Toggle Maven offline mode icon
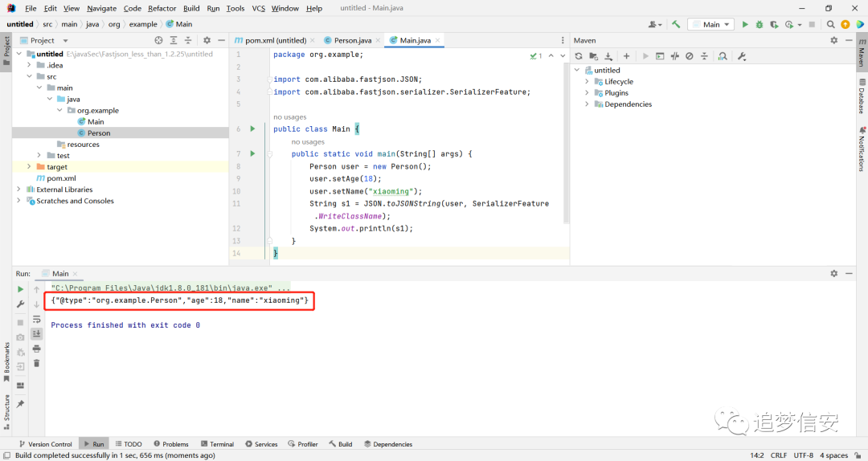Image resolution: width=868 pixels, height=461 pixels. coord(674,56)
